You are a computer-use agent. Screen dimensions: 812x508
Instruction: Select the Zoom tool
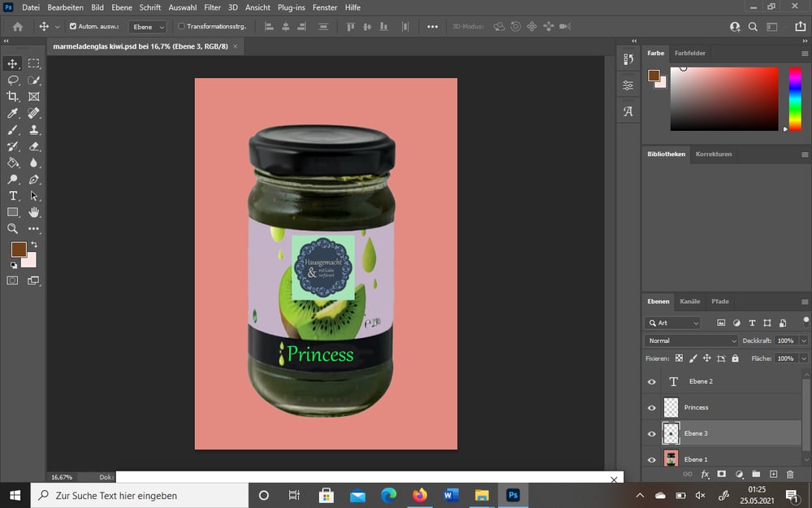click(12, 228)
